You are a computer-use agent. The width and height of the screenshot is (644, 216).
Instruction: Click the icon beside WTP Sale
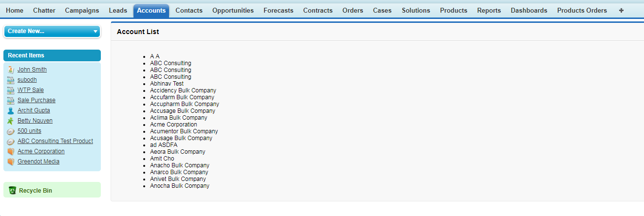pyautogui.click(x=11, y=90)
